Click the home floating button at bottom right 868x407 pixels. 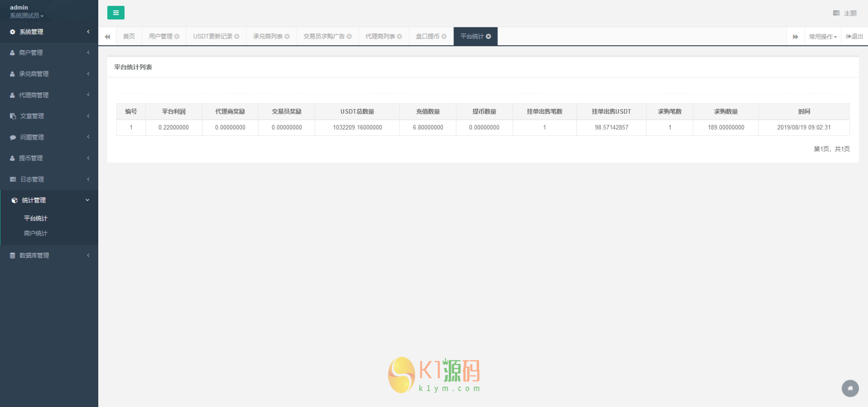[x=850, y=388]
